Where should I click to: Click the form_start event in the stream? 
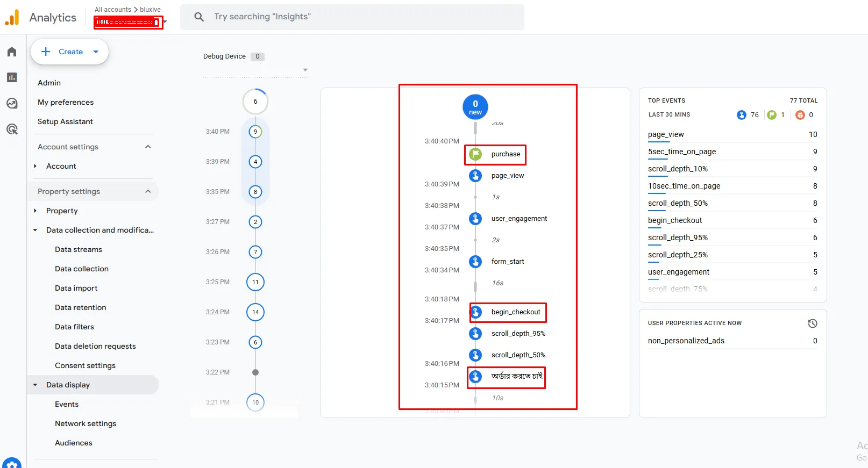[507, 262]
